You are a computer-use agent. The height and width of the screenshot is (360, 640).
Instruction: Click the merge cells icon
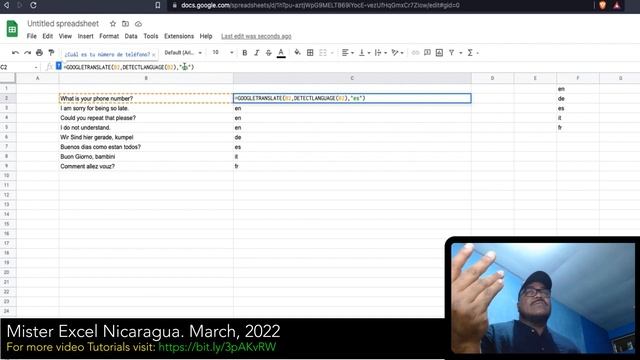323,53
